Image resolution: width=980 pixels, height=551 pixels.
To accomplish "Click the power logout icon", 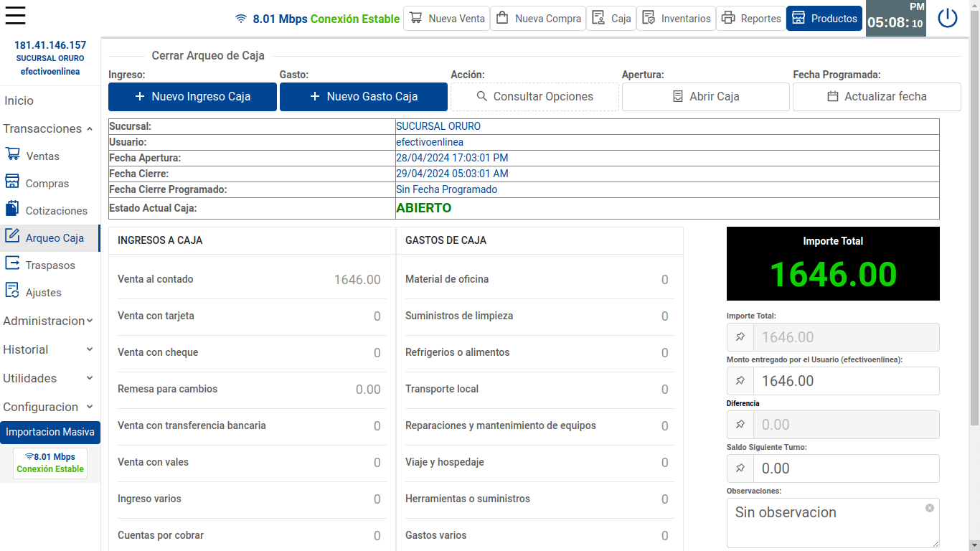I will pyautogui.click(x=948, y=18).
